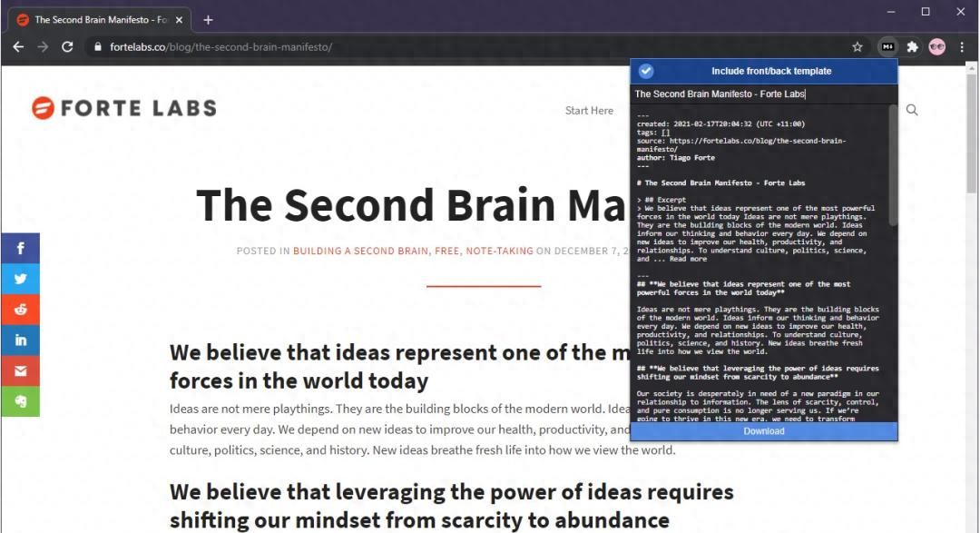Open Chrome's three-dot menu
The width and height of the screenshot is (980, 533).
[x=962, y=47]
